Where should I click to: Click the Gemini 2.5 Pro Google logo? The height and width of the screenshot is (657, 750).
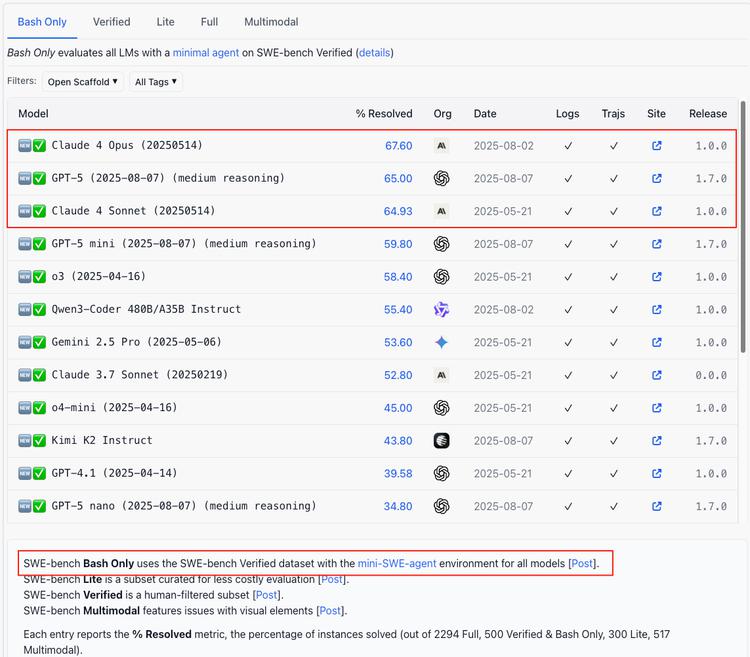point(442,342)
